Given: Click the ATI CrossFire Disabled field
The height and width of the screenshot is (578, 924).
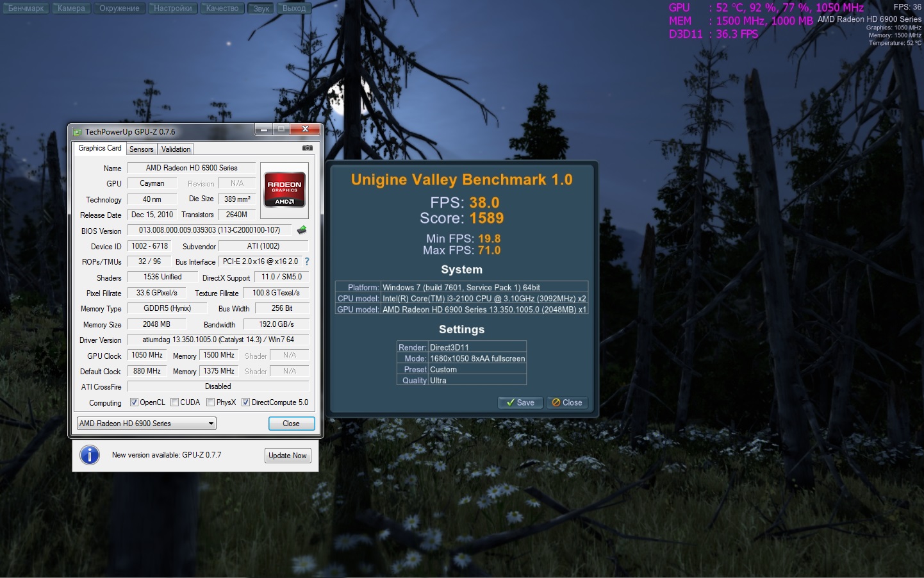Looking at the screenshot, I should 218,386.
